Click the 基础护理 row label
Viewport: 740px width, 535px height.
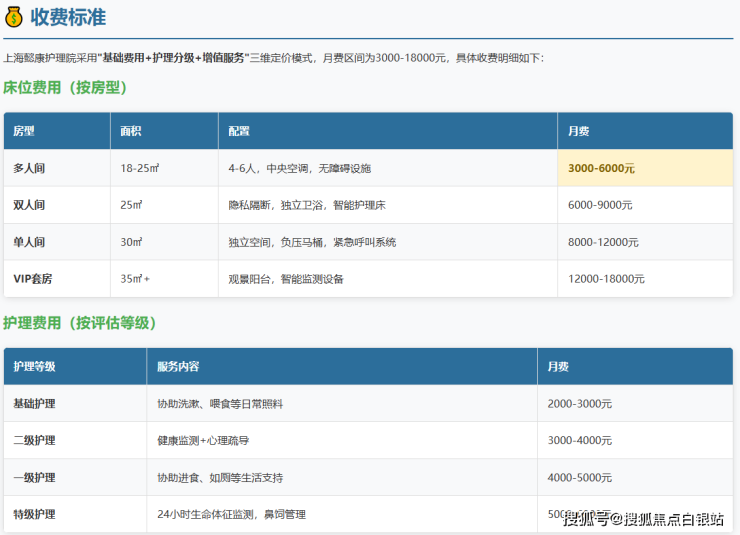[x=34, y=404]
